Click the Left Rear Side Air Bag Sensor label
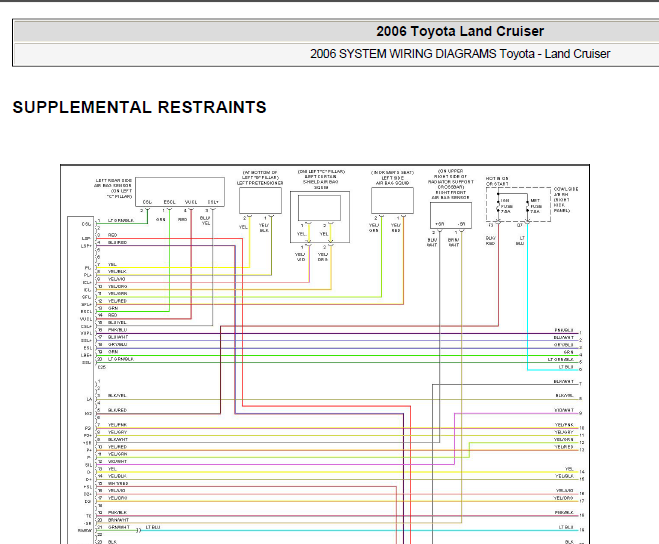Screen dimensions: 659x544 click(x=113, y=188)
